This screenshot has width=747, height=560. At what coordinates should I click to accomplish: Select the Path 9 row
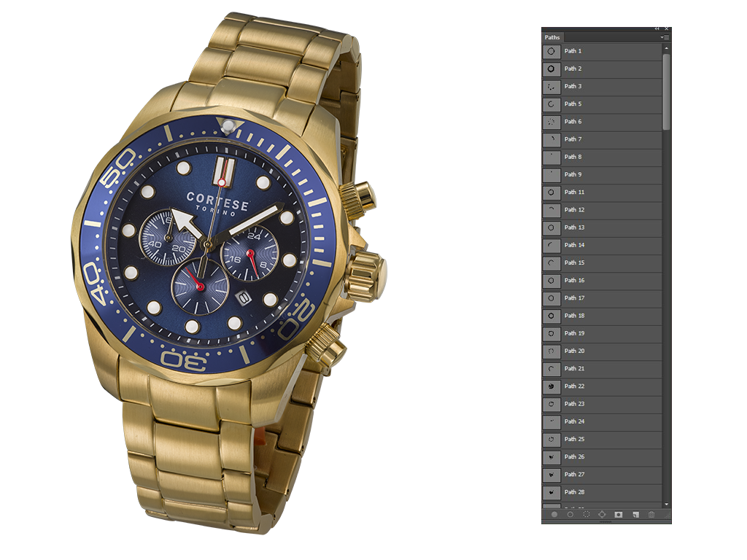pyautogui.click(x=602, y=174)
